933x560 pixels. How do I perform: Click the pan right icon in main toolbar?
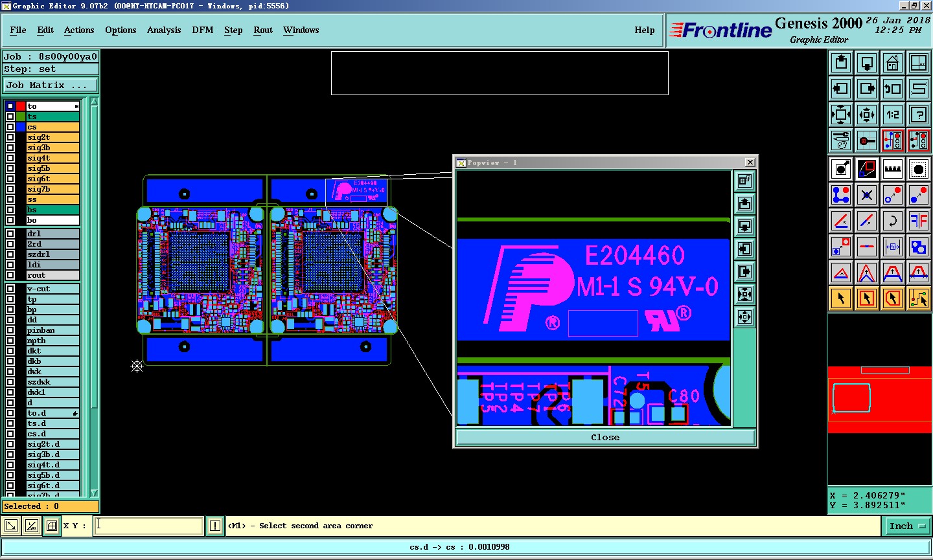click(867, 89)
